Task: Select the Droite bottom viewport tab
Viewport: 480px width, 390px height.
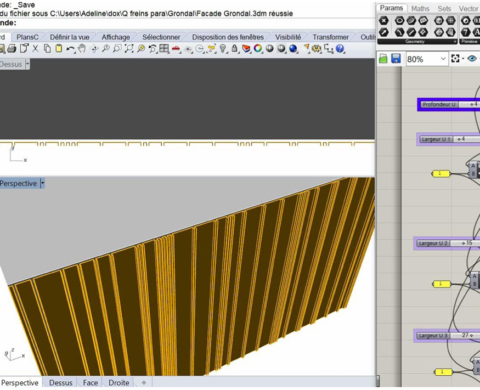Action: click(x=119, y=383)
